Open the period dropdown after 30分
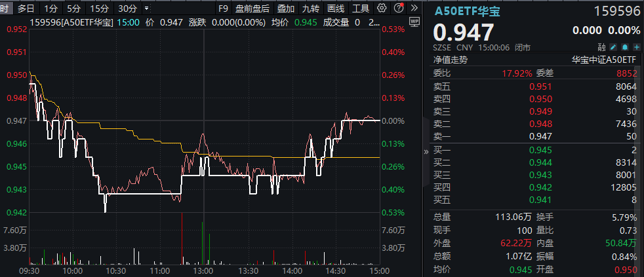This screenshot has width=644, height=277. pos(145,9)
